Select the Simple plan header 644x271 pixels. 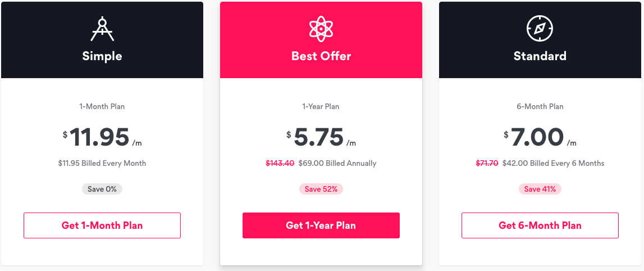(102, 56)
